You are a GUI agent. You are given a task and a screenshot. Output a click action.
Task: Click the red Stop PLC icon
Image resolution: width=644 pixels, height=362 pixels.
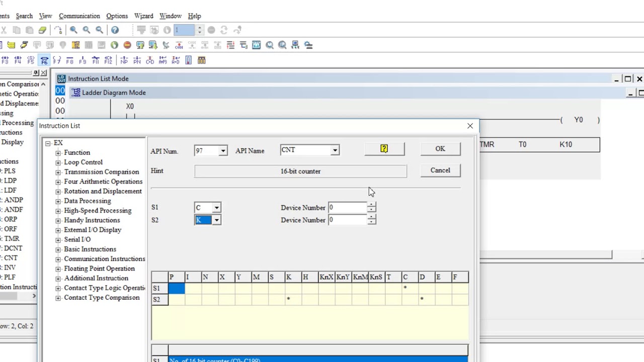tap(127, 45)
